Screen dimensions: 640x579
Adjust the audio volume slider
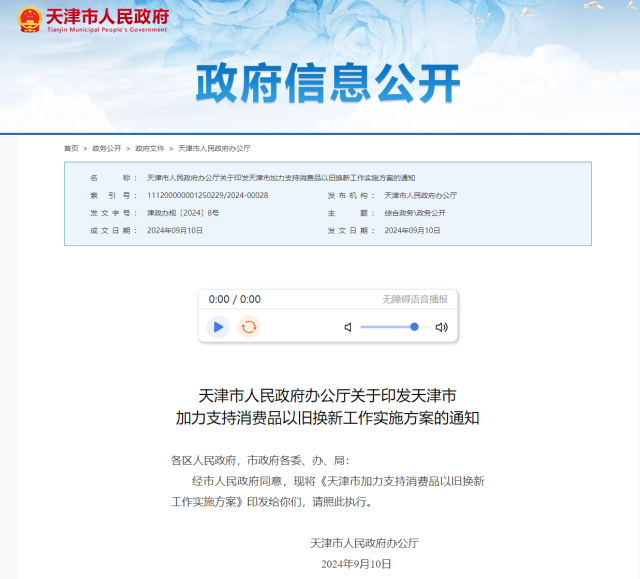pyautogui.click(x=395, y=327)
